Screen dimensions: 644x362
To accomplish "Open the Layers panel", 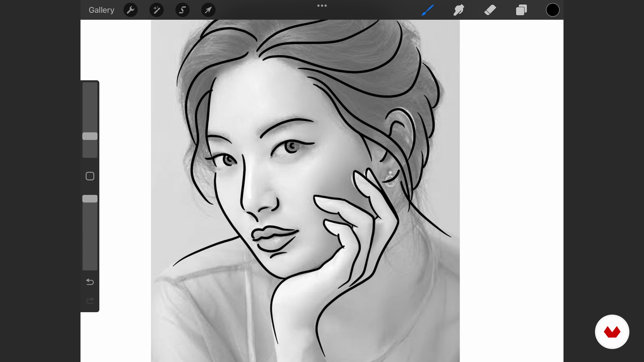I will [521, 10].
